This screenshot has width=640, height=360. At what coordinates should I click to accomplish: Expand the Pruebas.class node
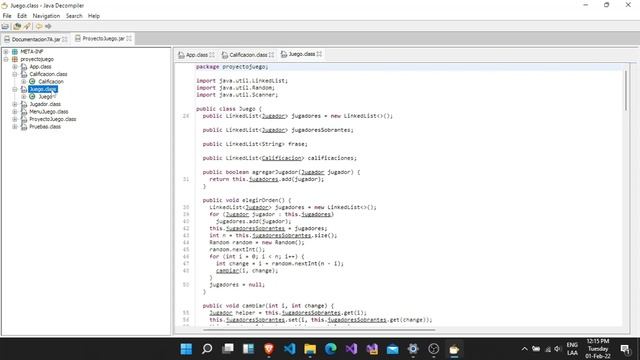tap(15, 127)
